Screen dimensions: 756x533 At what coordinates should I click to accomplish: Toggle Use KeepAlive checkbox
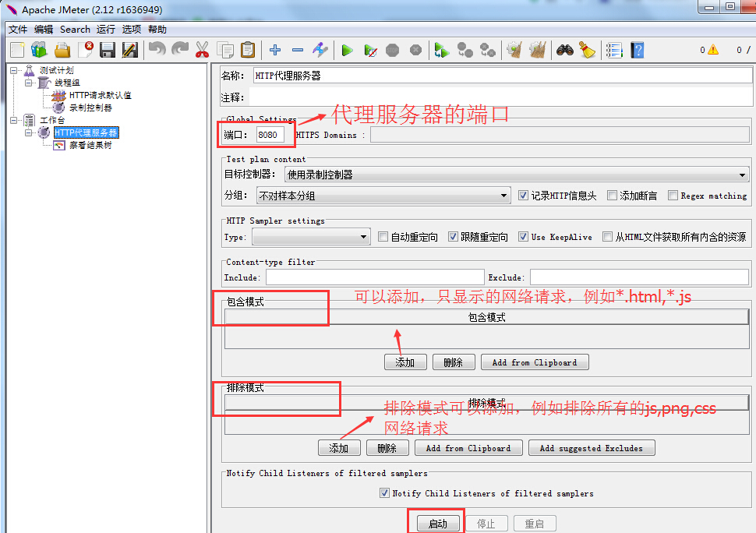[523, 237]
